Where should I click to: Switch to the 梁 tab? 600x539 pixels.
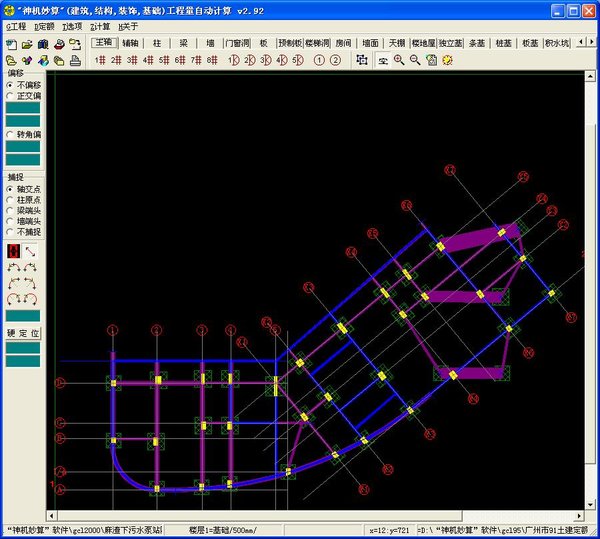pyautogui.click(x=183, y=44)
